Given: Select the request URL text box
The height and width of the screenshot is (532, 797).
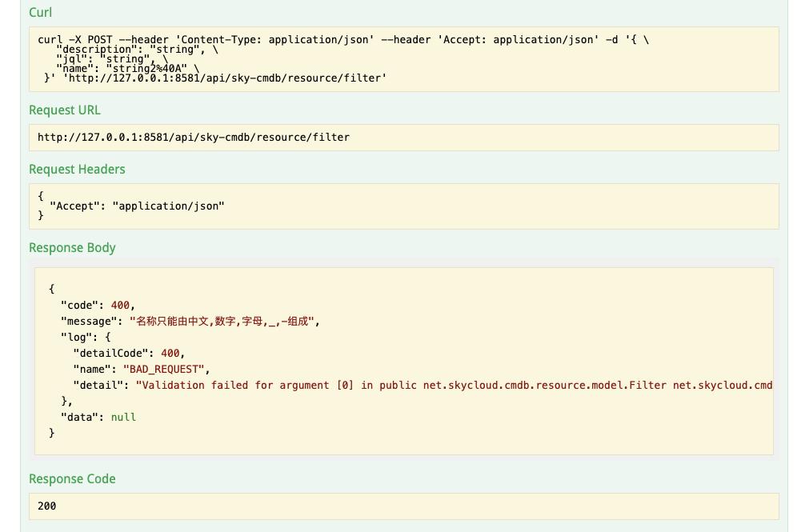Looking at the screenshot, I should tap(403, 137).
